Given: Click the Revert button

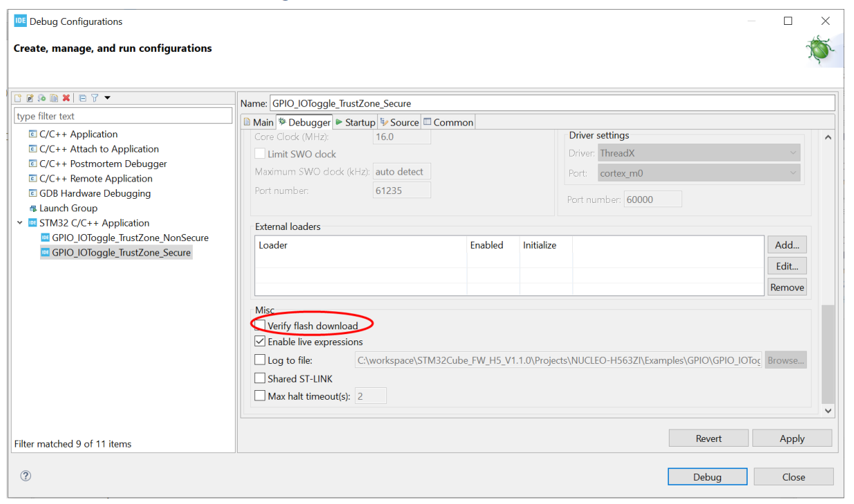Looking at the screenshot, I should pos(708,438).
